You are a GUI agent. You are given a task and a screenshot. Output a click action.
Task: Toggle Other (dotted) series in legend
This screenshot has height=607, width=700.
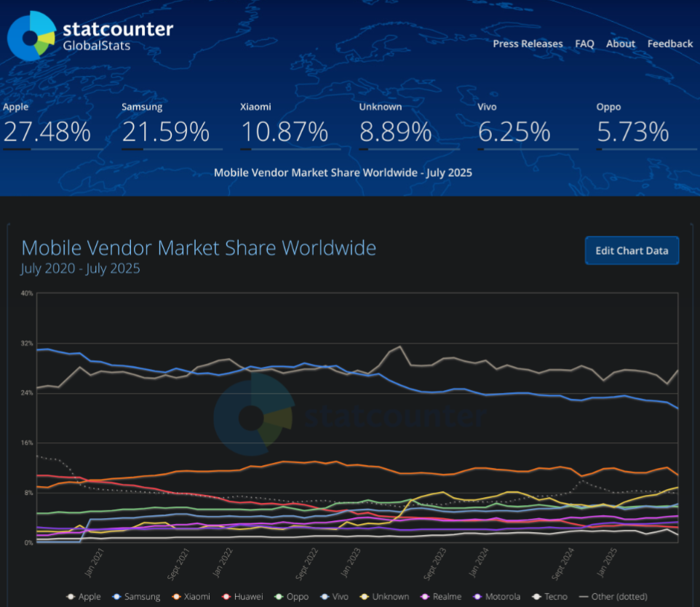[613, 597]
